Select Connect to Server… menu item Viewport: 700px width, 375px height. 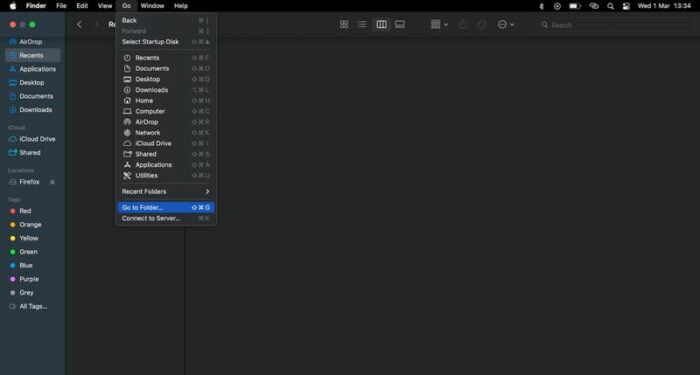(166, 218)
